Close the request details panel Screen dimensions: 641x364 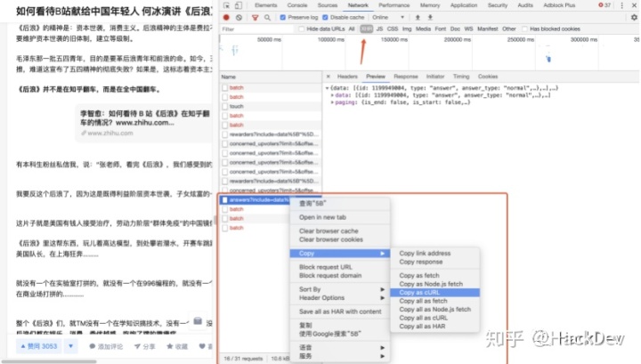point(328,77)
